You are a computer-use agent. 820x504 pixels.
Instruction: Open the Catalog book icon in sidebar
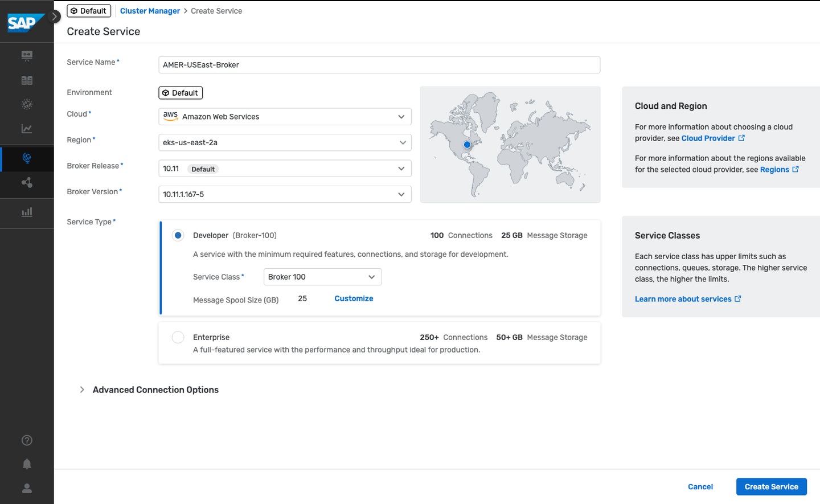coord(27,80)
